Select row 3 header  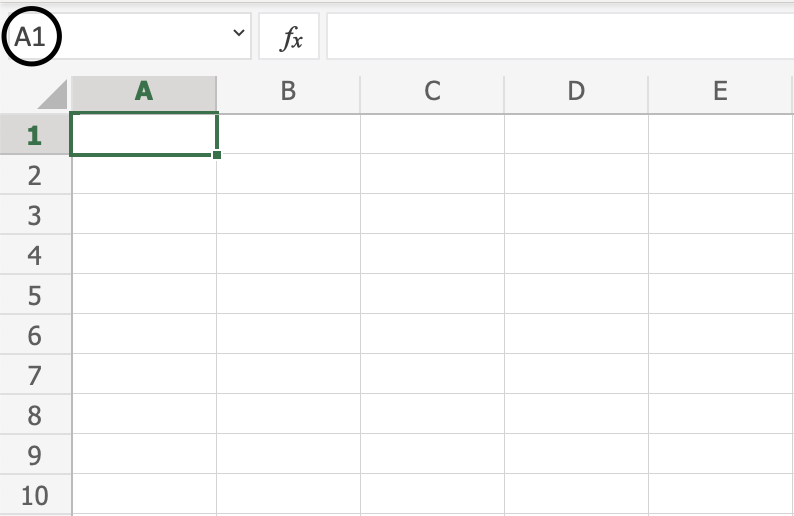(x=35, y=215)
